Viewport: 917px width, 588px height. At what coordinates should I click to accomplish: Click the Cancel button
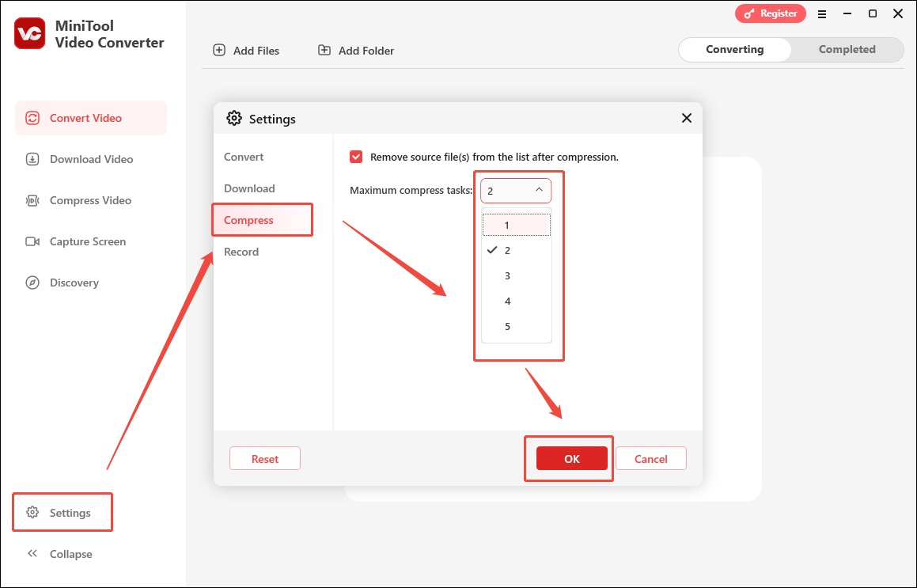pyautogui.click(x=651, y=459)
